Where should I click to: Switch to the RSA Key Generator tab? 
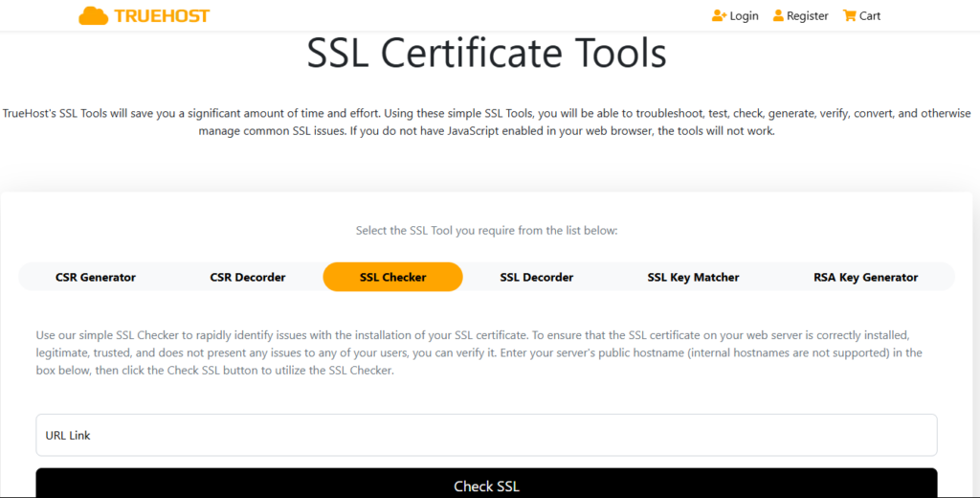click(x=865, y=277)
